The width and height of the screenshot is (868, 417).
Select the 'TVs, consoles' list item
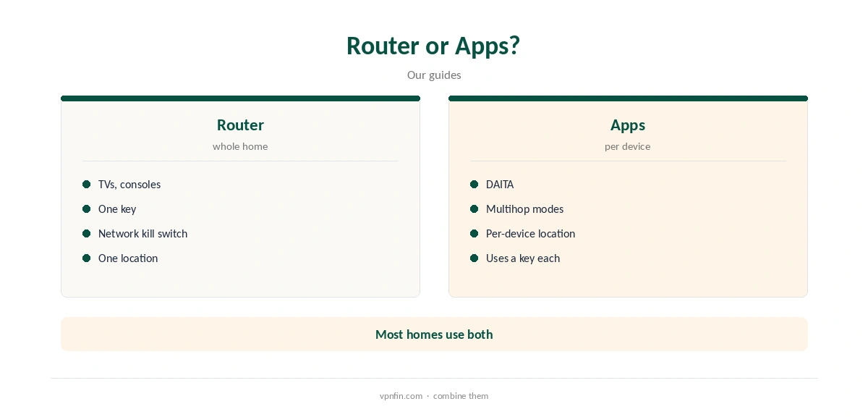(x=129, y=185)
